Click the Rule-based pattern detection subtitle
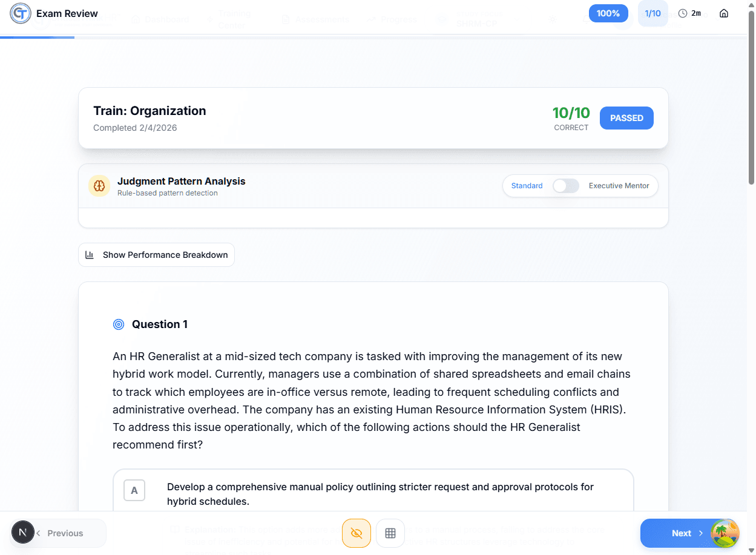This screenshot has width=756, height=555. pyautogui.click(x=168, y=193)
